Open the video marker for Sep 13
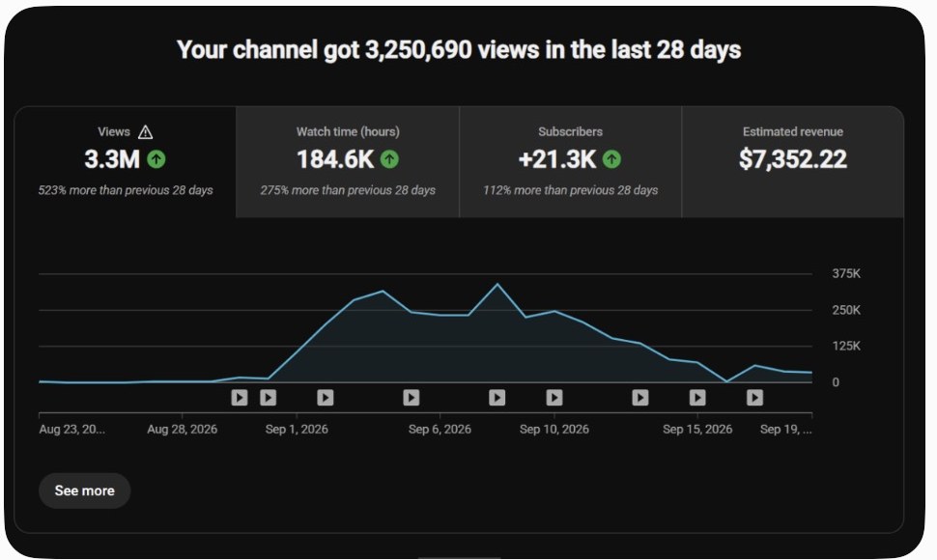Image resolution: width=937 pixels, height=560 pixels. pos(640,398)
